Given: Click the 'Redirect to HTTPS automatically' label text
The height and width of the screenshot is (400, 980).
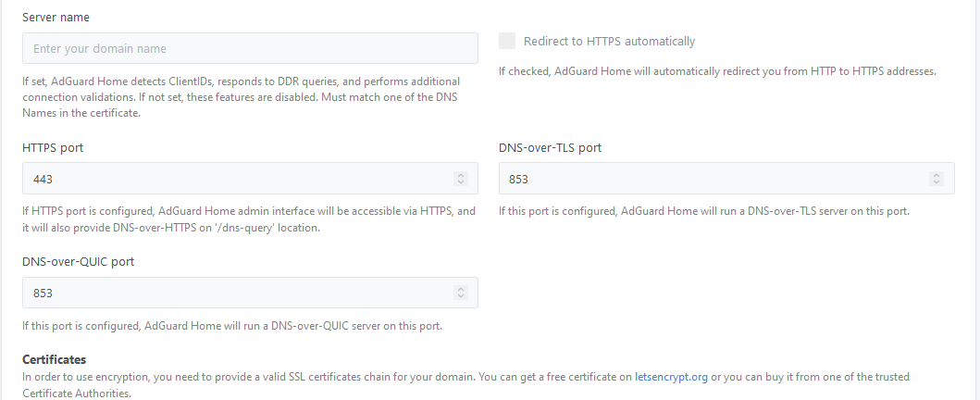Looking at the screenshot, I should pyautogui.click(x=609, y=42).
